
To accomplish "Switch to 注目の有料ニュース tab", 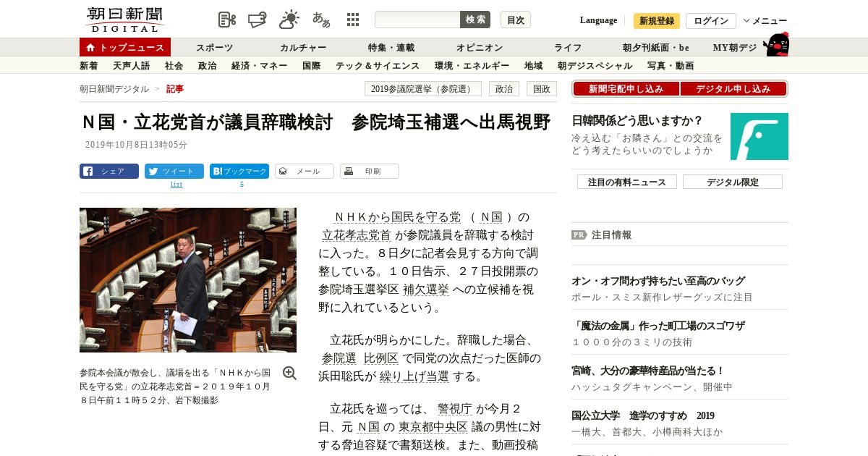I will click(x=627, y=182).
